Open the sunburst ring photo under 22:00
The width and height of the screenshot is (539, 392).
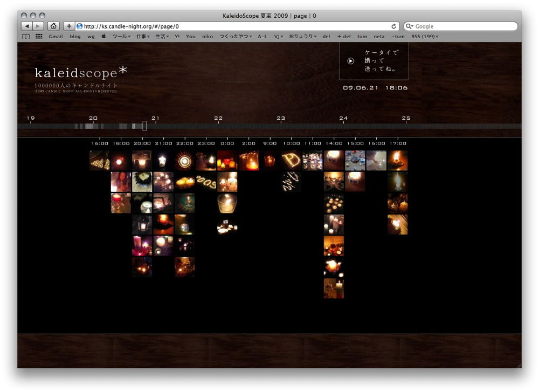point(185,161)
